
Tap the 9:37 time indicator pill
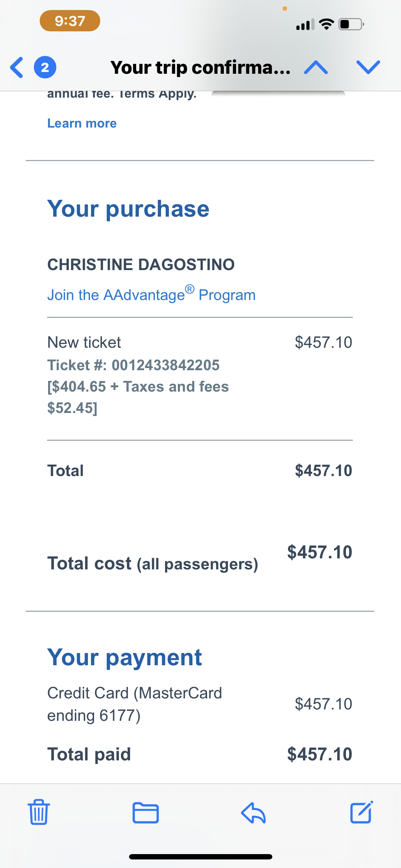(x=70, y=21)
